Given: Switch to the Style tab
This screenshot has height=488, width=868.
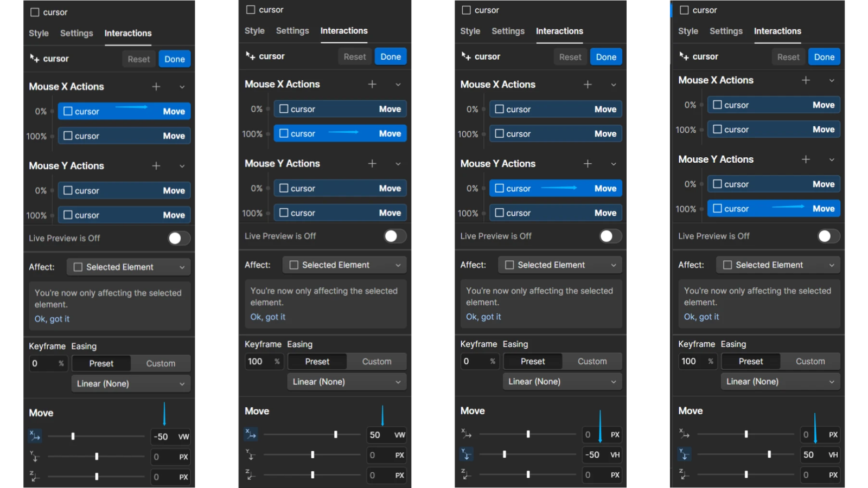Looking at the screenshot, I should [x=38, y=33].
